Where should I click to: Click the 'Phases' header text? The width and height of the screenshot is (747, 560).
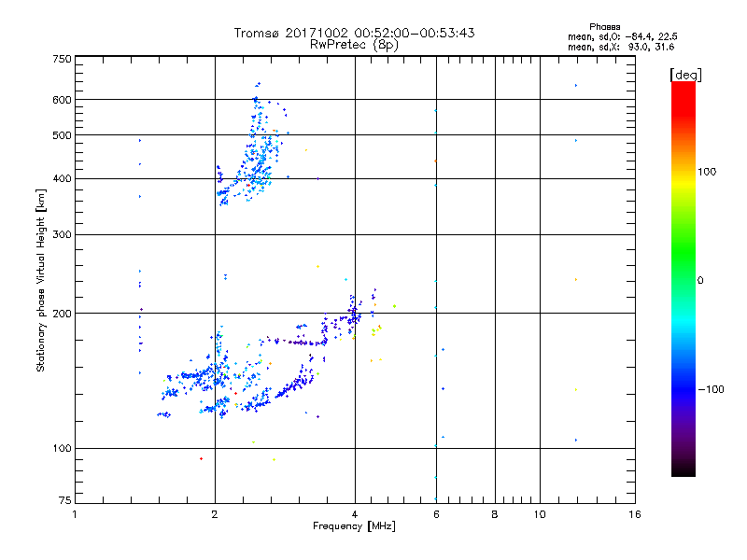pyautogui.click(x=604, y=27)
